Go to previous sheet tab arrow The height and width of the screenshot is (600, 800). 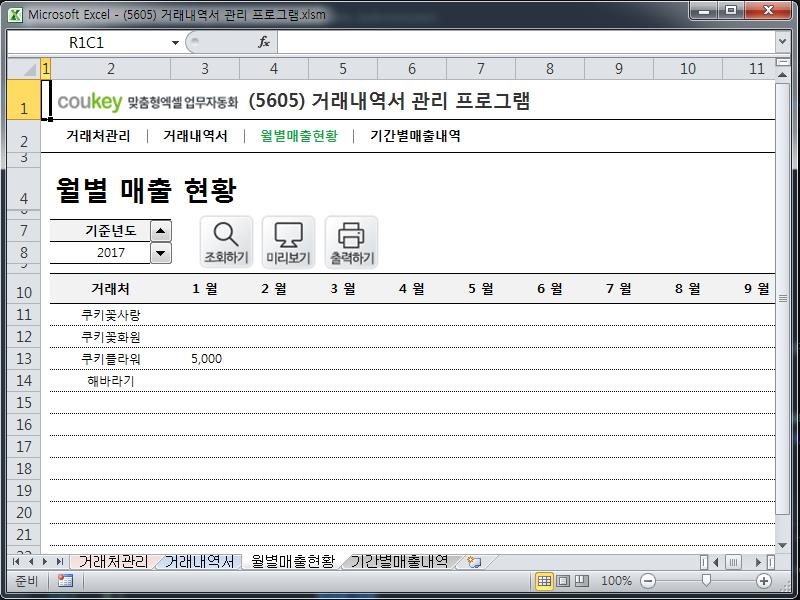(31, 562)
